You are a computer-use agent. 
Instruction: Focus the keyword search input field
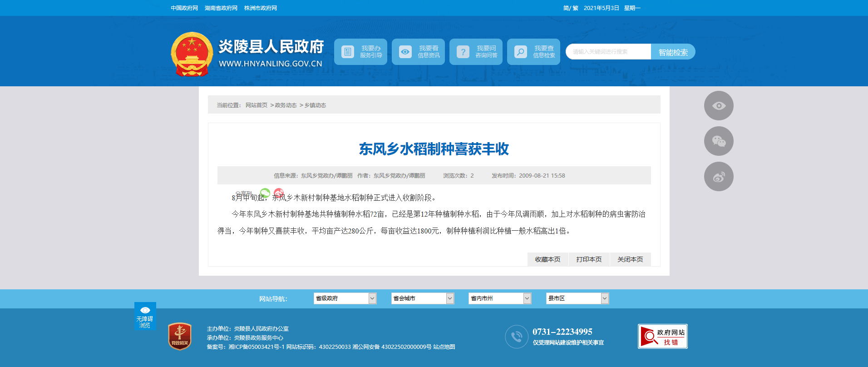point(608,52)
